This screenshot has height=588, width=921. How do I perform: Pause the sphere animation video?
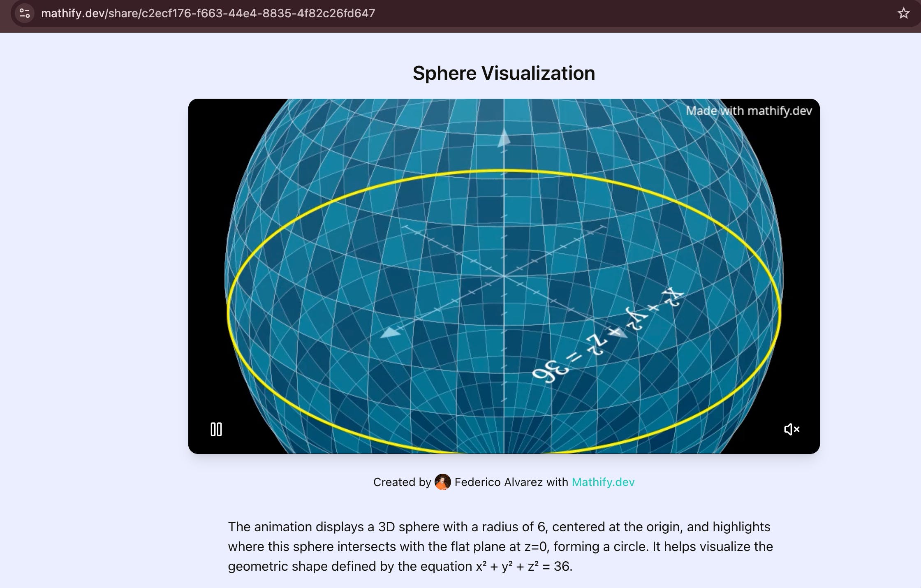(216, 429)
